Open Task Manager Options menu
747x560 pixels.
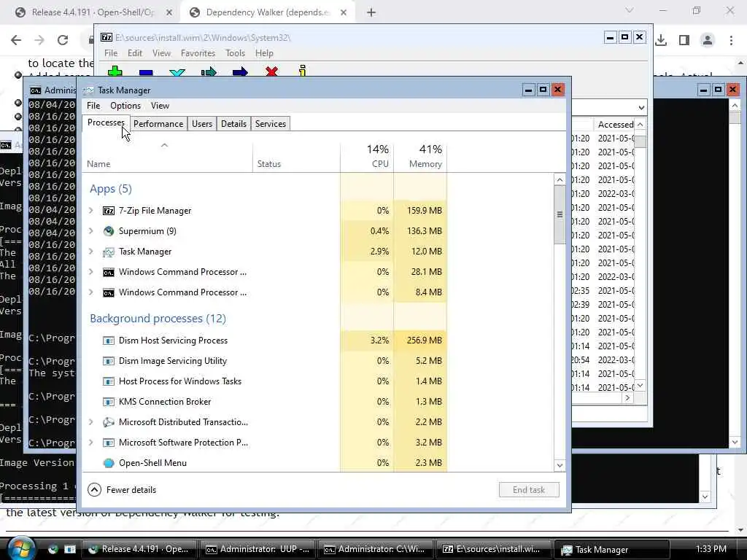(125, 106)
